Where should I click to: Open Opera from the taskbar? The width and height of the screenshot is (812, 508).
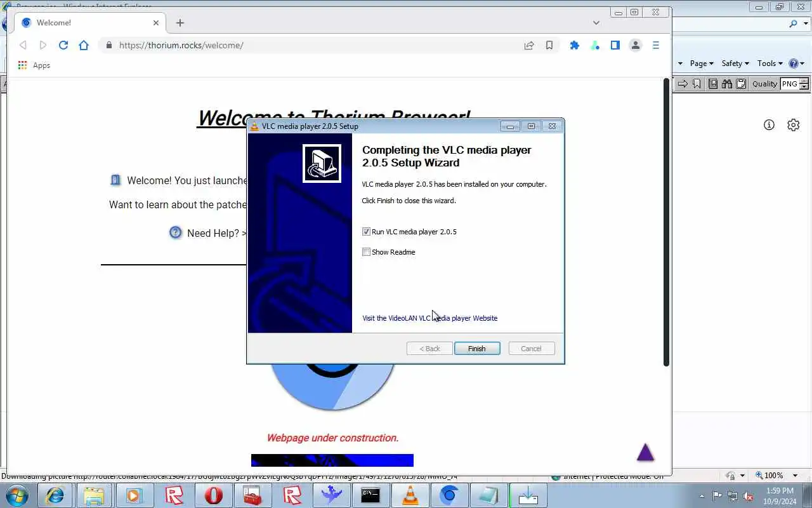coord(214,495)
